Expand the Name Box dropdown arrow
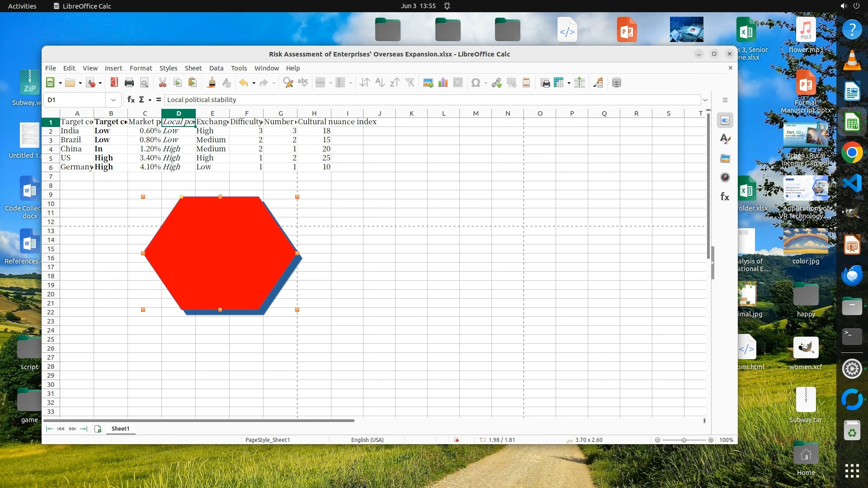 click(x=113, y=99)
